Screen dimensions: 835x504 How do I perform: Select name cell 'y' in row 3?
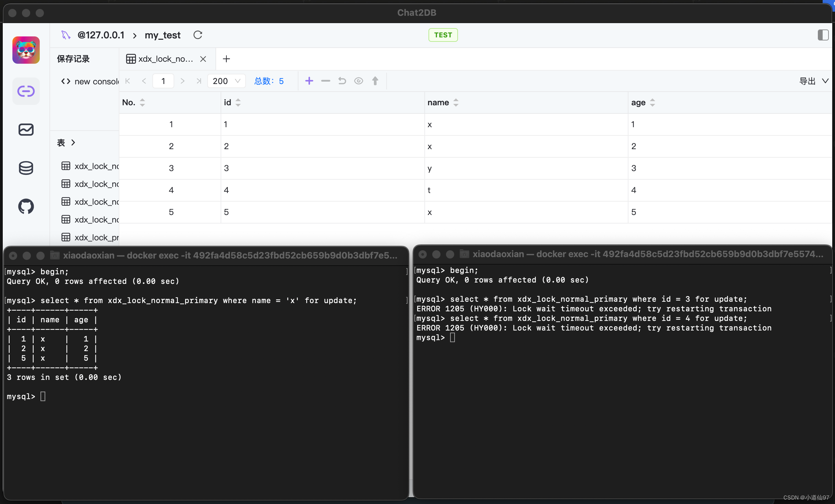(x=526, y=168)
